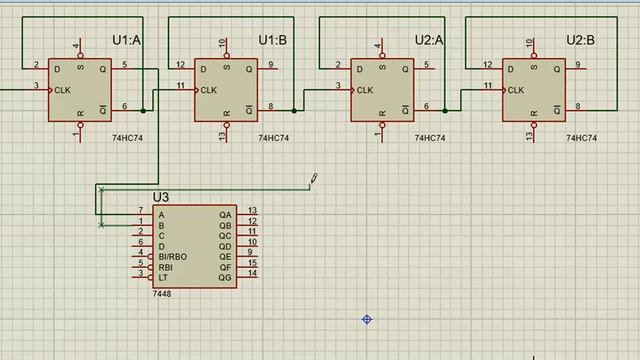Click the U1:A reference label

tap(127, 40)
